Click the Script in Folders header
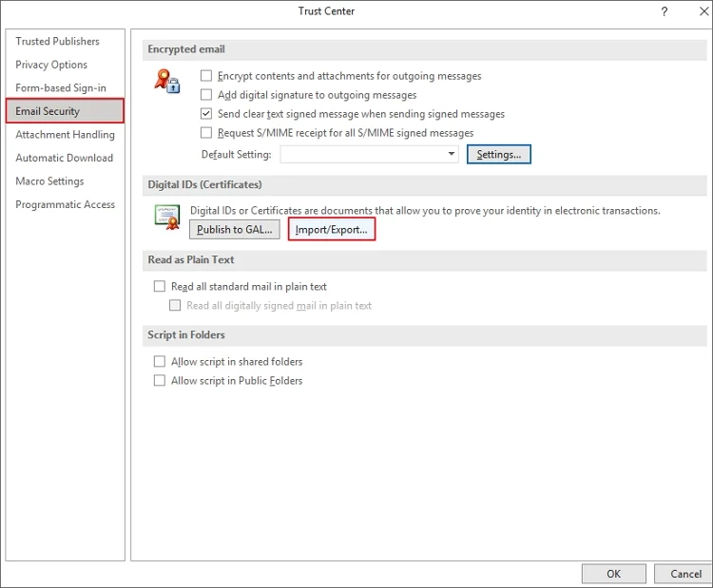This screenshot has width=713, height=588. tap(425, 335)
